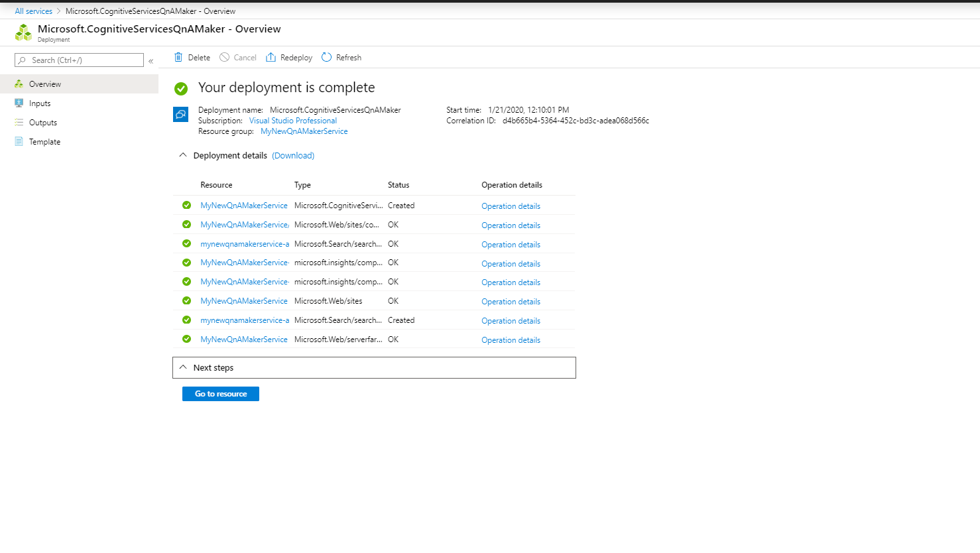
Task: Click the Delete trash can icon
Action: (178, 57)
